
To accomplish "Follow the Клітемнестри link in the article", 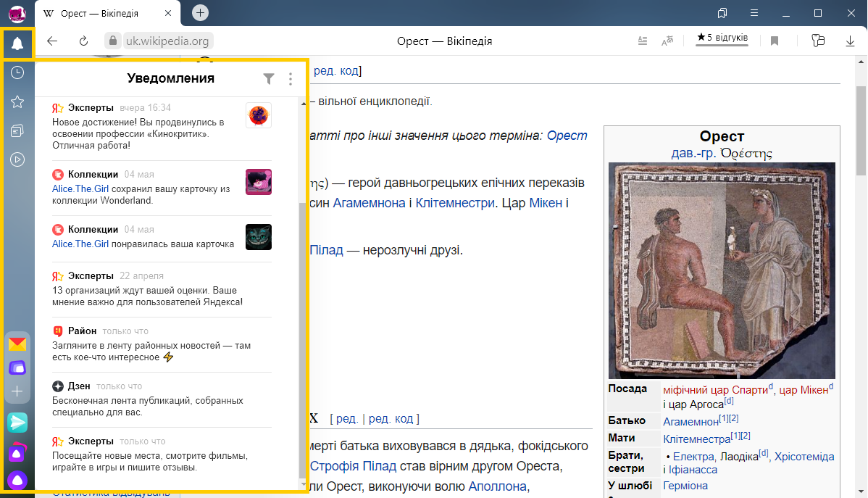I will click(455, 203).
